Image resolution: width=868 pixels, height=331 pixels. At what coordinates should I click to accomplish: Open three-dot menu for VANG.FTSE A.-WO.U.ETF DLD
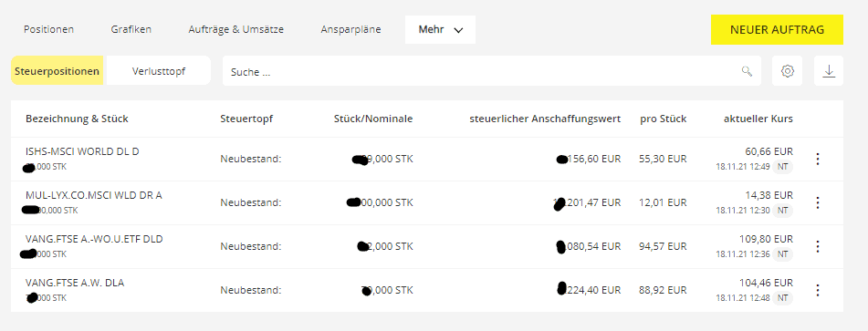[x=818, y=246]
